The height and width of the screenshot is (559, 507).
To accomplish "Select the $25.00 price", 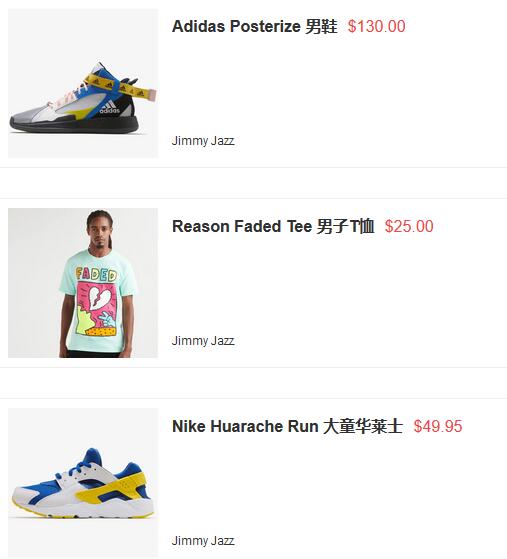I will pos(409,226).
